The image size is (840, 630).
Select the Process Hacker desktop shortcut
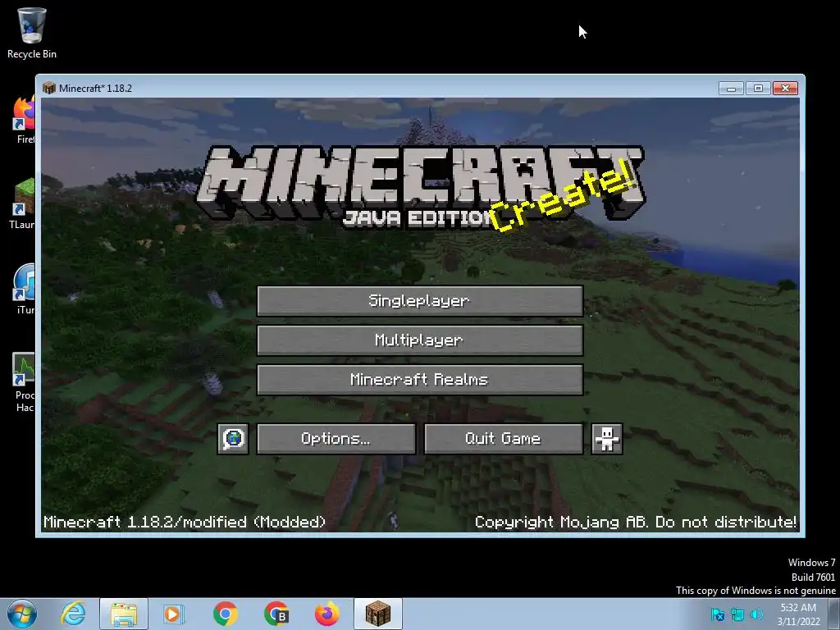pos(24,382)
